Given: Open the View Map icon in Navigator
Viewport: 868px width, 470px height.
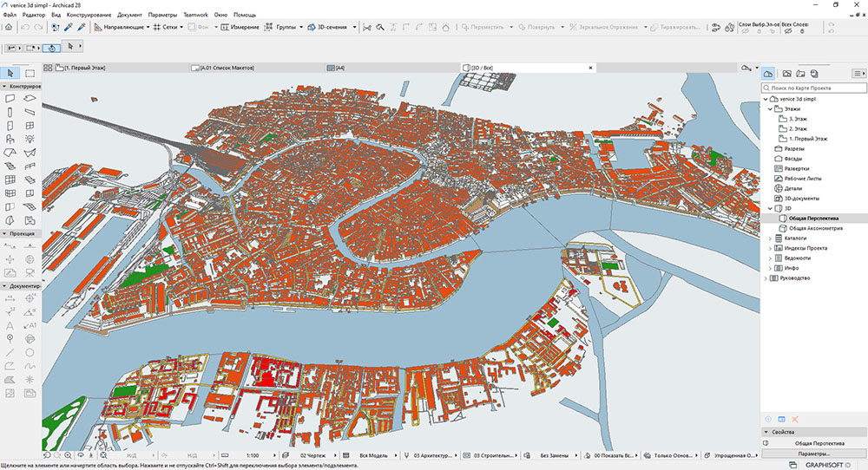Looking at the screenshot, I should (x=786, y=73).
